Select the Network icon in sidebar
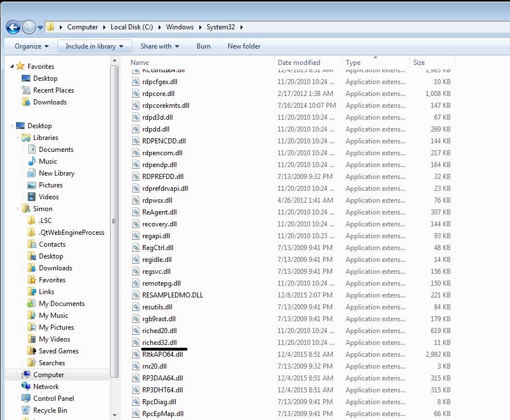This screenshot has height=420, width=510. [25, 387]
